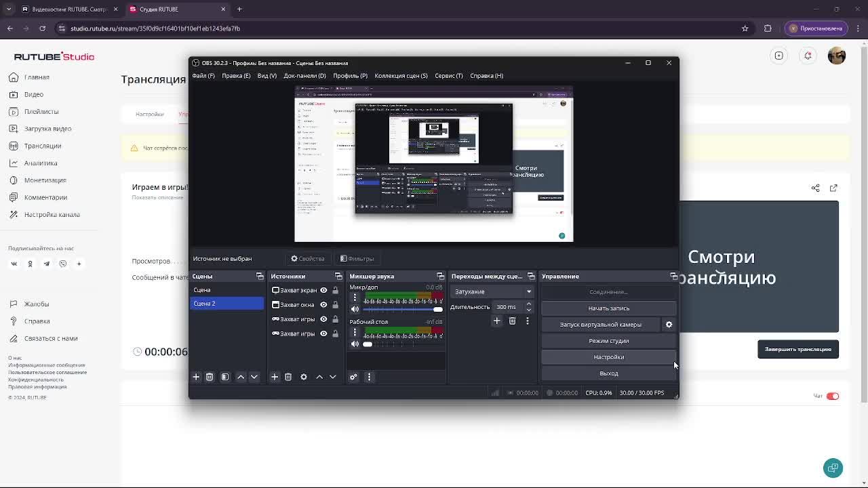Open the RUTUBE support chat widget
The image size is (868, 488).
833,468
